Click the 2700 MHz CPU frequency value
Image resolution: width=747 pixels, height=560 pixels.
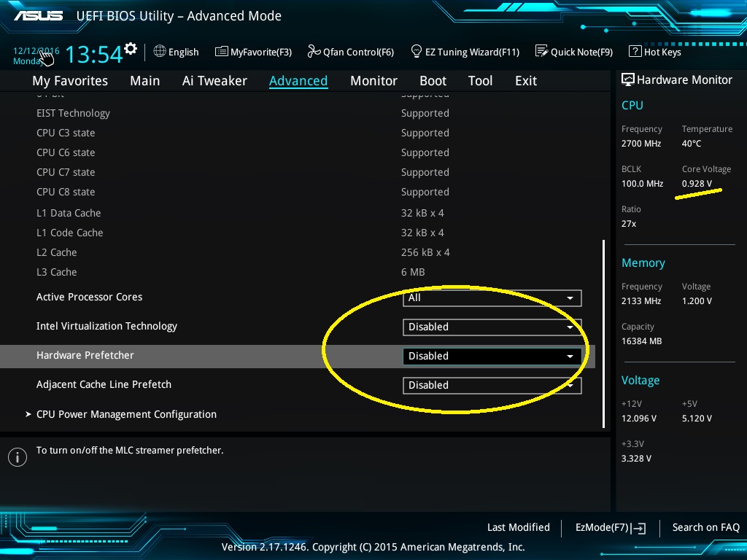point(641,144)
